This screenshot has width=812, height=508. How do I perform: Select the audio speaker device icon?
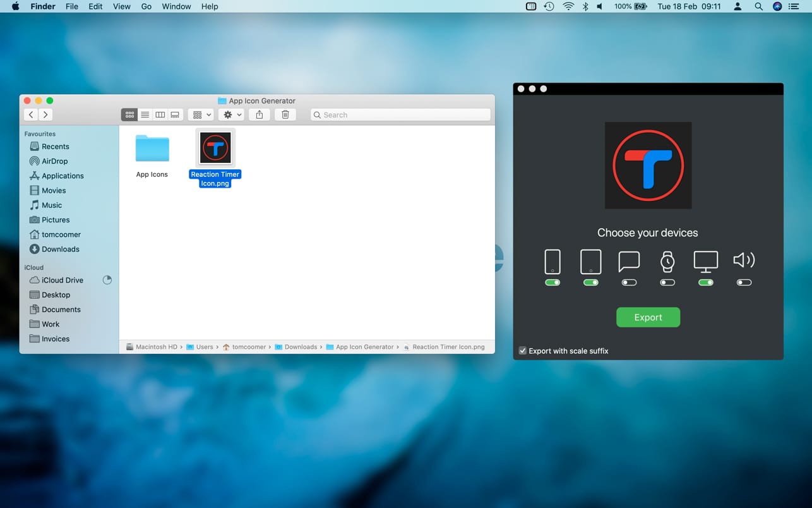(x=744, y=260)
